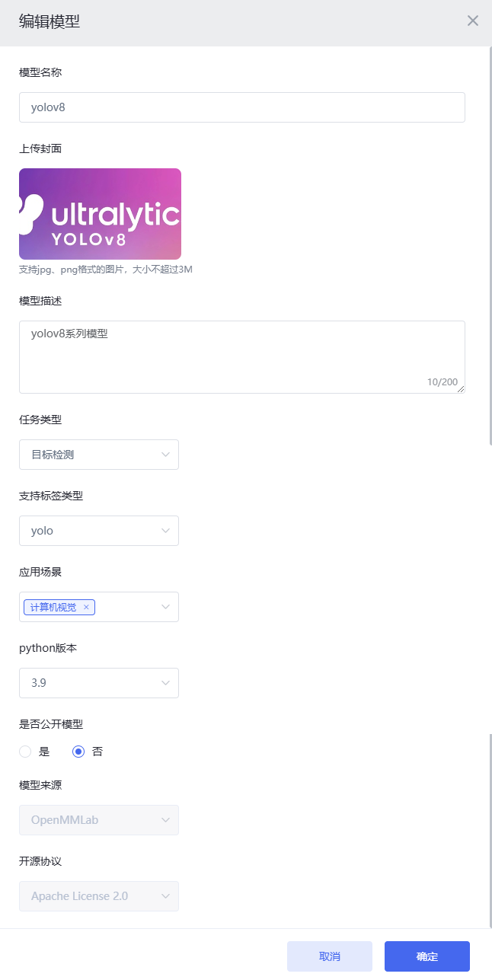Click the Ultralytics YOLOv8 cover thumbnail
The image size is (492, 980).
[100, 214]
